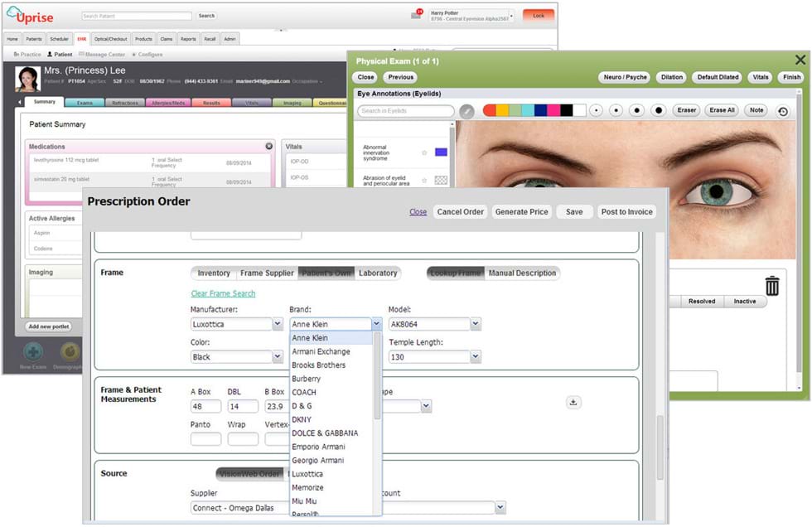Open the Manufacturer dropdown
Image resolution: width=812 pixels, height=527 pixels.
pos(278,324)
